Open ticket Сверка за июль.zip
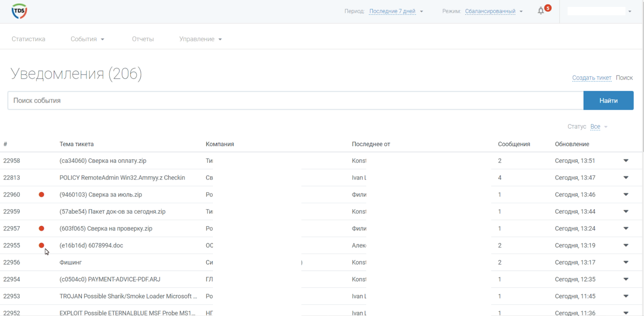Image resolution: width=644 pixels, height=316 pixels. [101, 195]
